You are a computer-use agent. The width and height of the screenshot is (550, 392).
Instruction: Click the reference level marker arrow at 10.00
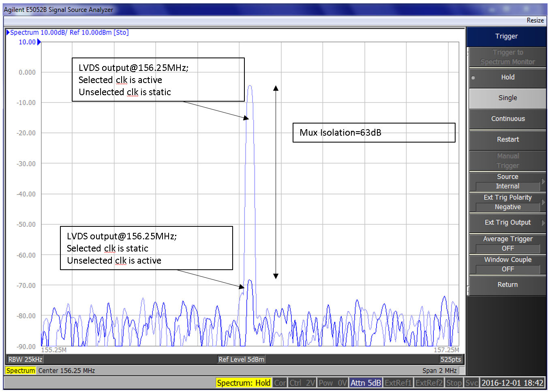39,42
